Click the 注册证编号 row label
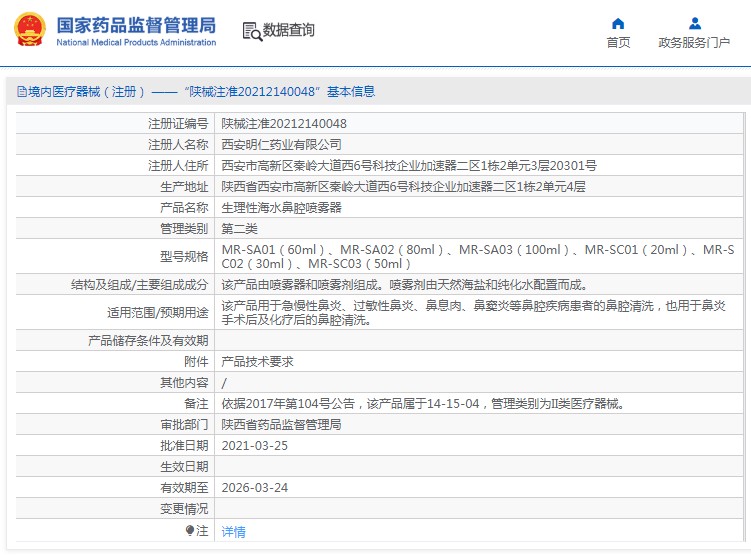The height and width of the screenshot is (556, 751). pos(178,124)
